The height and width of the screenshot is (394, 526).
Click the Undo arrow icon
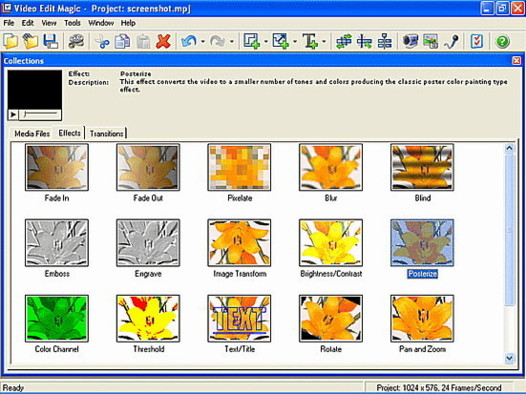point(189,42)
